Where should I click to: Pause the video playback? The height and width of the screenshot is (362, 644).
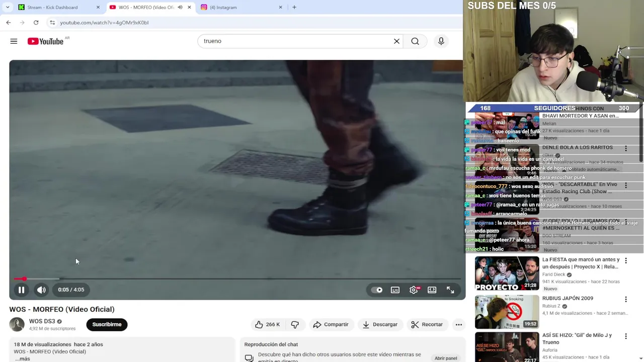click(21, 290)
